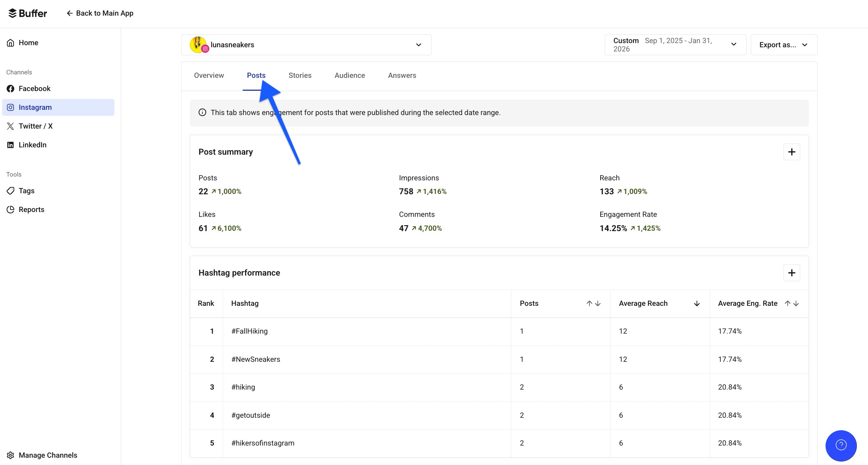
Task: Switch to the Overview tab
Action: point(209,75)
